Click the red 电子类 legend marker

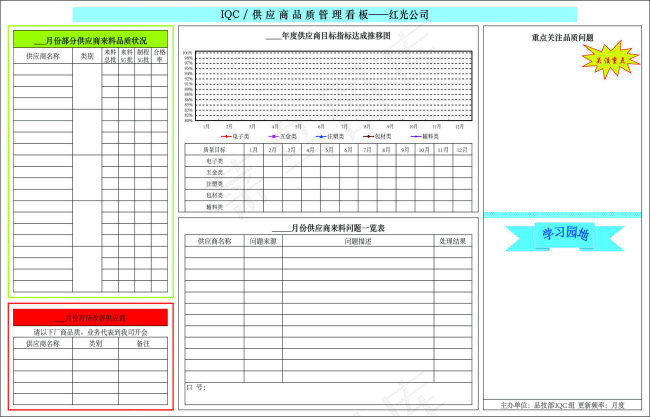pos(226,136)
